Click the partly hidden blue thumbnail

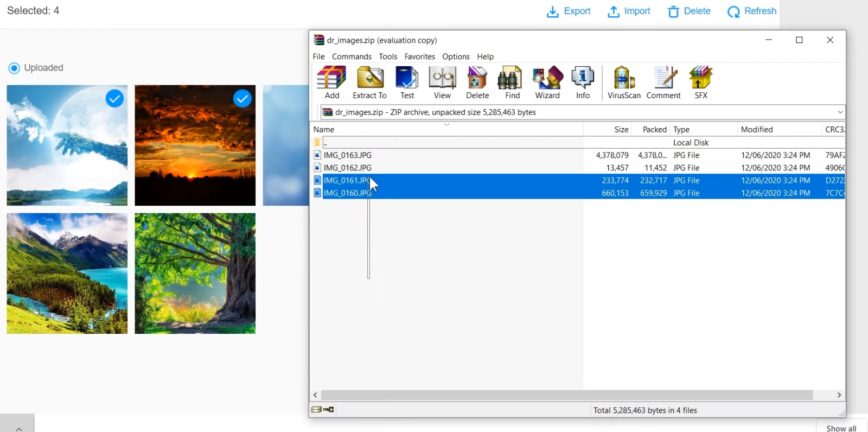(x=286, y=145)
